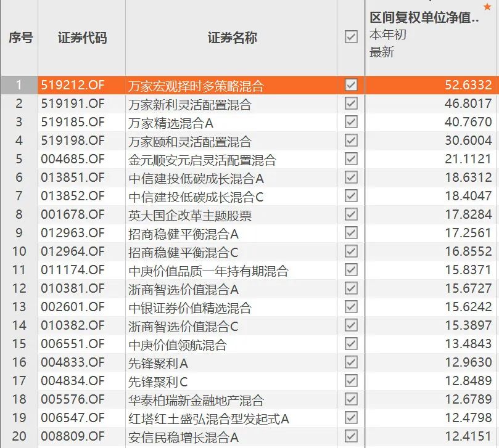Toggle checkbox for 安信民稳增长混合A
499x448 pixels.
[x=351, y=436]
